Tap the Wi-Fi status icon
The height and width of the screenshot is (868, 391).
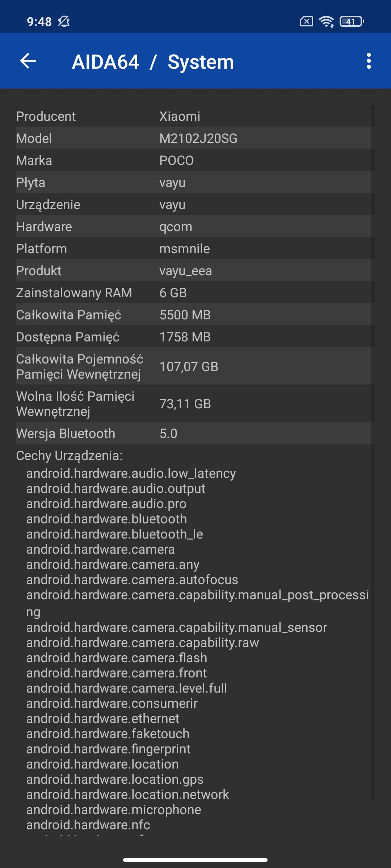[x=326, y=22]
